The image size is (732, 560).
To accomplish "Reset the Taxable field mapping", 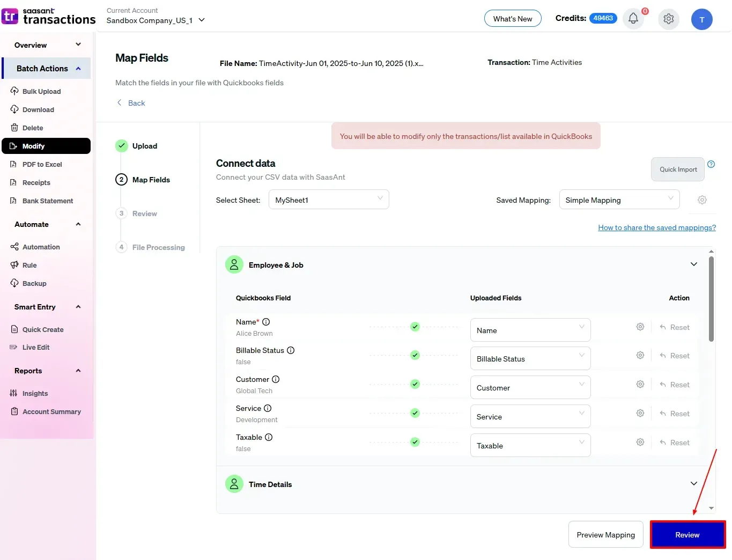I will point(675,443).
